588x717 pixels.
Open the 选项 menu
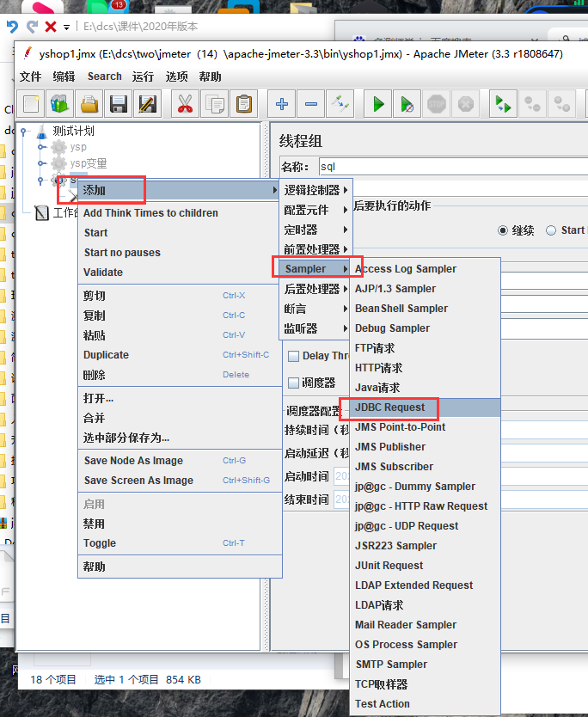[x=176, y=77]
